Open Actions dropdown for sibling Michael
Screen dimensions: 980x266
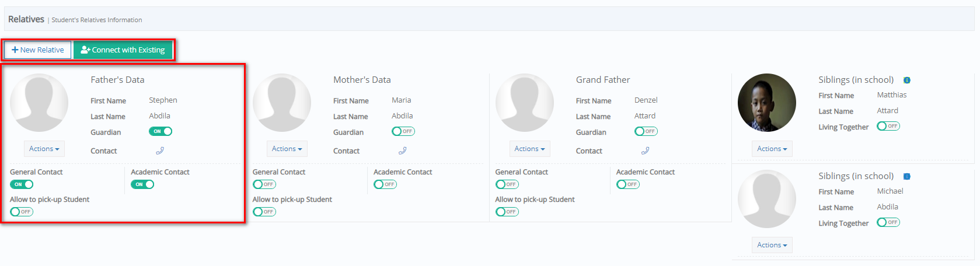point(772,245)
